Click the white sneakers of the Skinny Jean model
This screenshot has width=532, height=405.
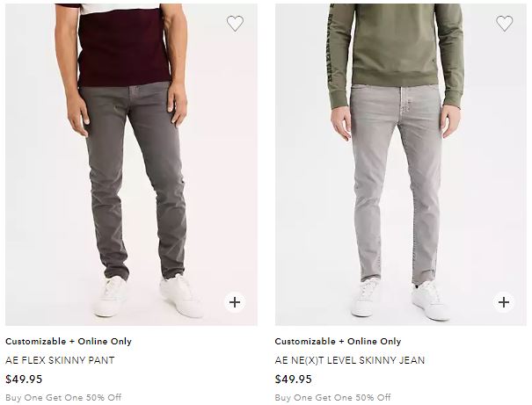tap(400, 300)
